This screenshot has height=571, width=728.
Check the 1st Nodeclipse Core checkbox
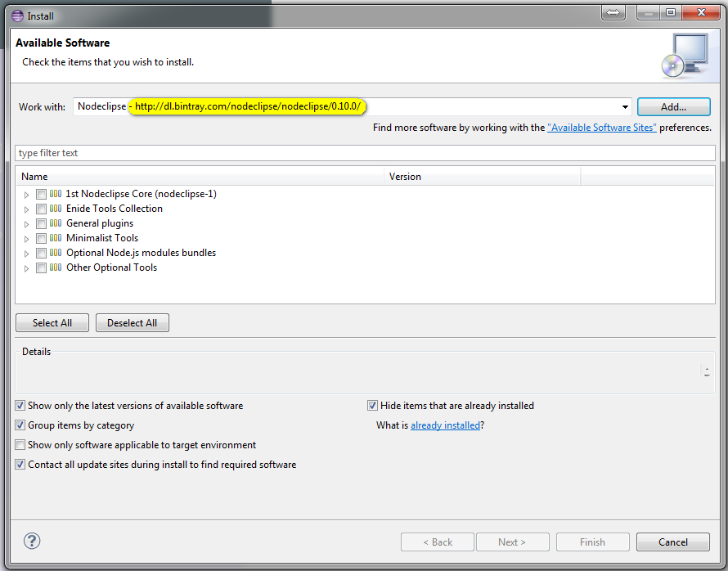[41, 195]
